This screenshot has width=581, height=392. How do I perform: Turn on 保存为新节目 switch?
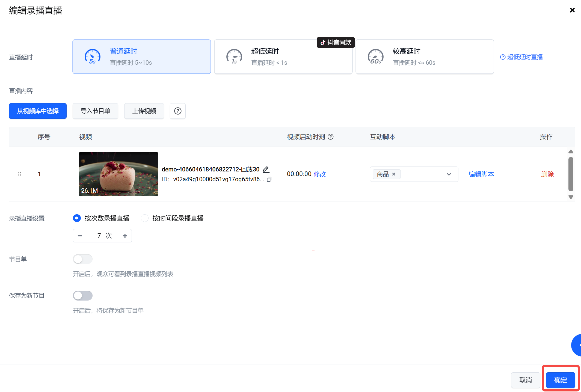(x=83, y=295)
